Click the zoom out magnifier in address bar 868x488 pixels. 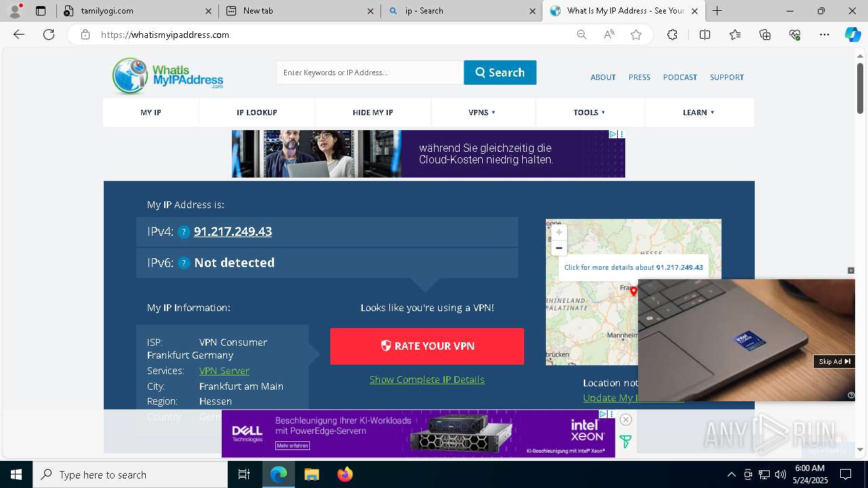(581, 35)
